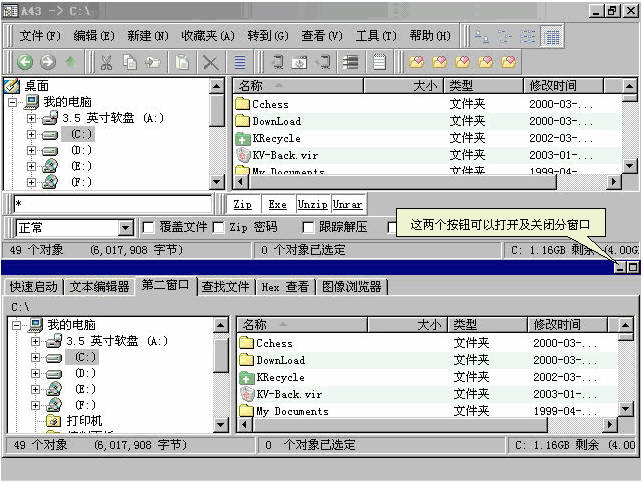The width and height of the screenshot is (643, 483).
Task: Sort 第二窗口 list by 类型 column header
Action: click(x=487, y=325)
